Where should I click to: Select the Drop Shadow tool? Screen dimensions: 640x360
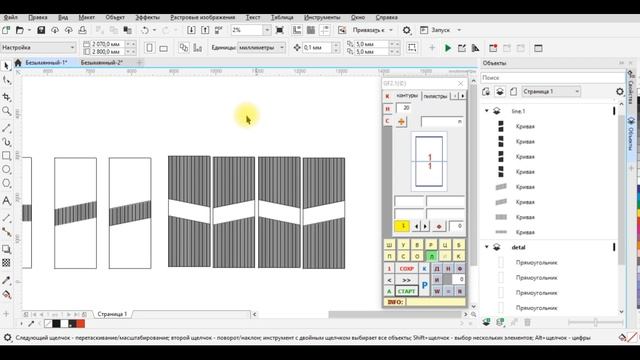(x=6, y=249)
